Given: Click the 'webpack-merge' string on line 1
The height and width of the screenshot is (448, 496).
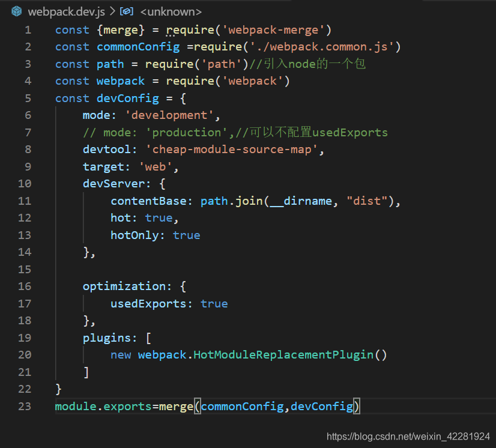Looking at the screenshot, I should click(273, 30).
